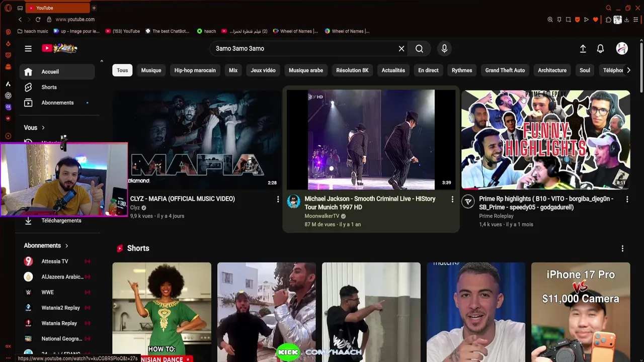Expand the Abonnements subscriptions heading
644x362 pixels.
(x=46, y=245)
